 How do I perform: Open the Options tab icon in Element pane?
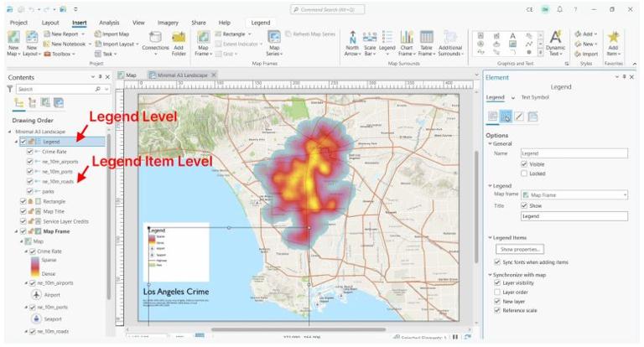coord(492,117)
